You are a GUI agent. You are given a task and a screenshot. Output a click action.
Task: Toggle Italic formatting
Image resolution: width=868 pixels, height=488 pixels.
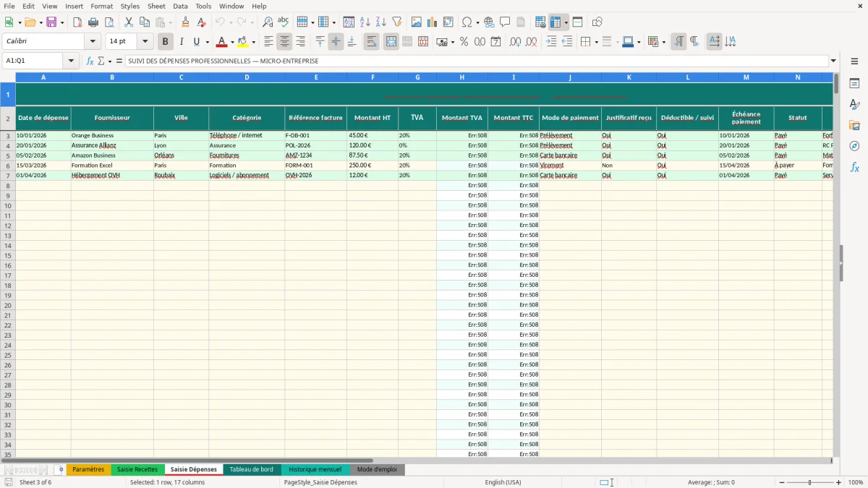(x=182, y=42)
